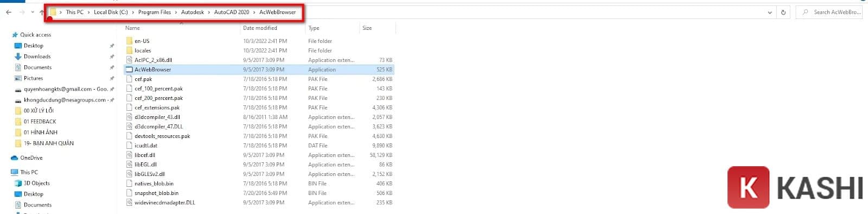Screen dimensions: 868x214
Task: Select cef_extensions.pak file icon
Action: [x=129, y=108]
